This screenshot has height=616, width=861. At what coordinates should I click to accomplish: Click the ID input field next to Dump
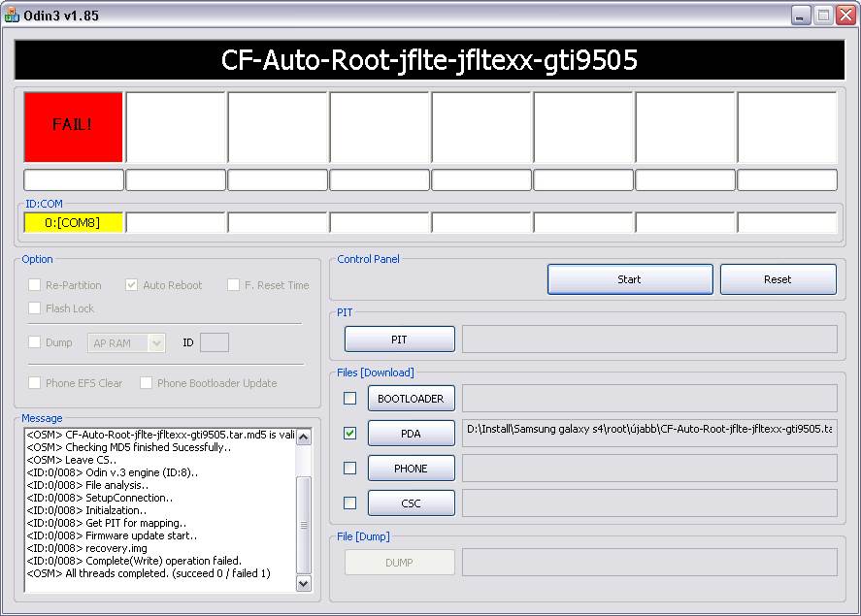(215, 342)
